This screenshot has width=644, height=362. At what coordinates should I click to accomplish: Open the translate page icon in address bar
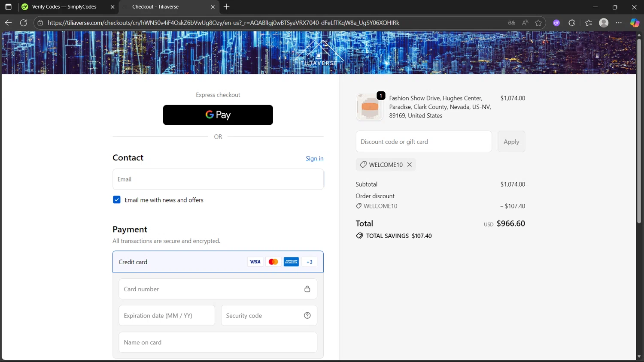pyautogui.click(x=511, y=23)
